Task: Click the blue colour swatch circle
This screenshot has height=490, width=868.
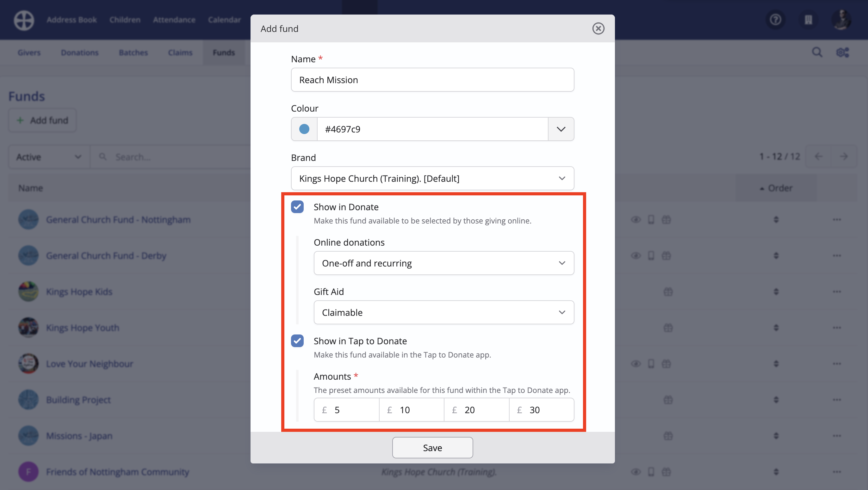Action: (304, 129)
